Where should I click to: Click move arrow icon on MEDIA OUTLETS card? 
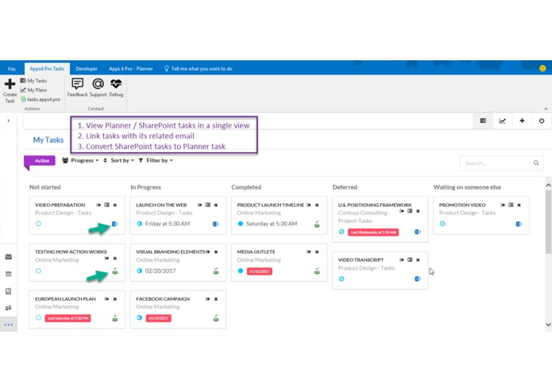click(x=309, y=252)
